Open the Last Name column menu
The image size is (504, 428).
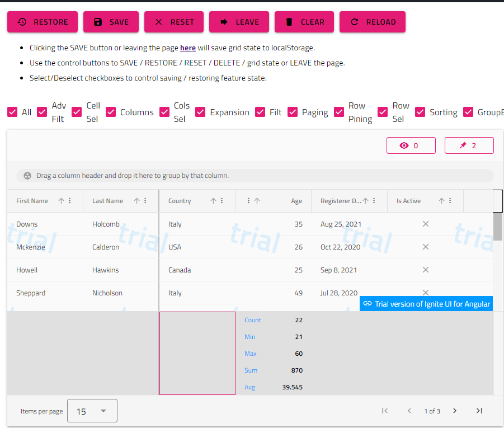(145, 200)
